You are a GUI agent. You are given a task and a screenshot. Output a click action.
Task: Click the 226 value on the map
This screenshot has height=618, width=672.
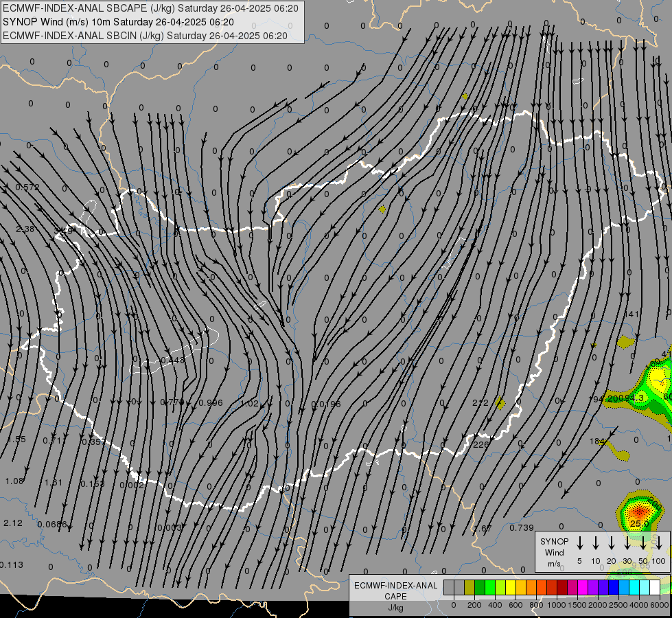481,445
